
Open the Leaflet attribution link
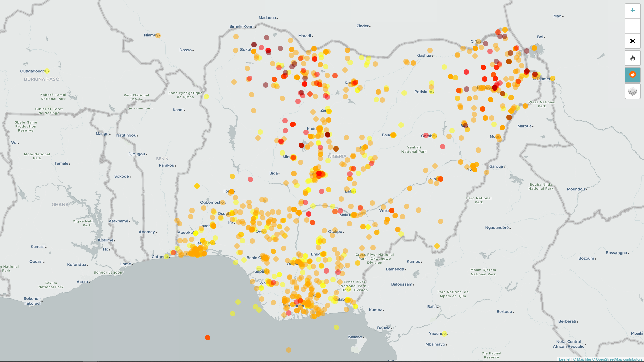coord(565,359)
